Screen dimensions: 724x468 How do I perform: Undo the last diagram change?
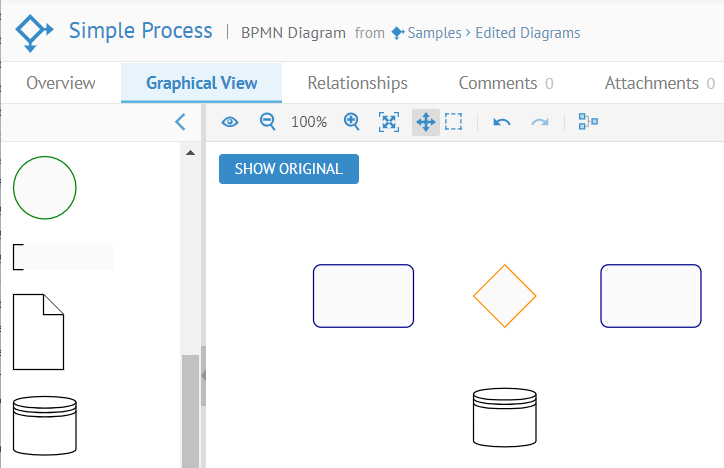tap(502, 122)
